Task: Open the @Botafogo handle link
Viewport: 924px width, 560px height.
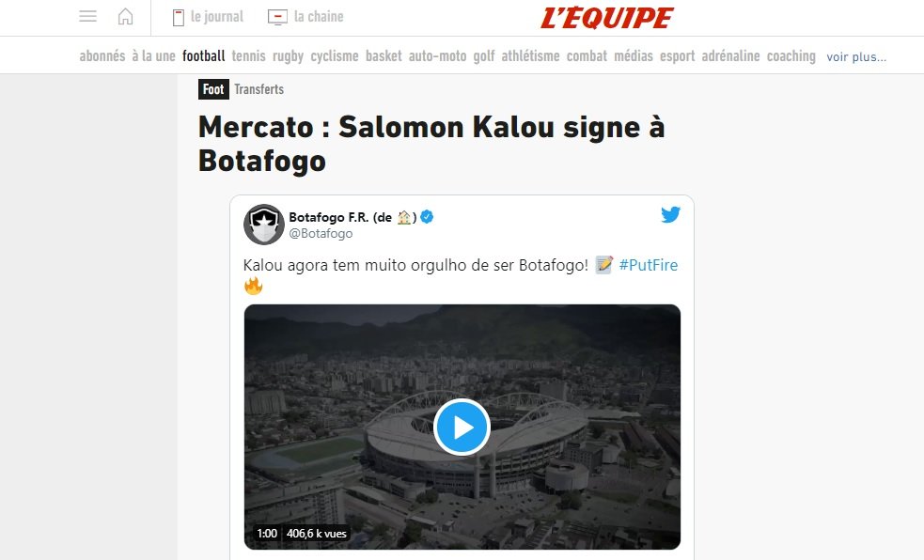Action: click(x=321, y=233)
